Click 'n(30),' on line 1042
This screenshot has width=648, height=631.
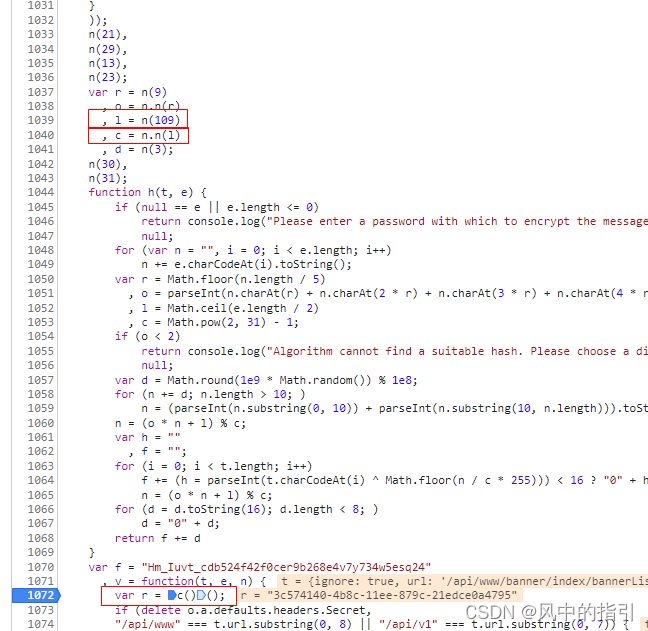point(107,164)
